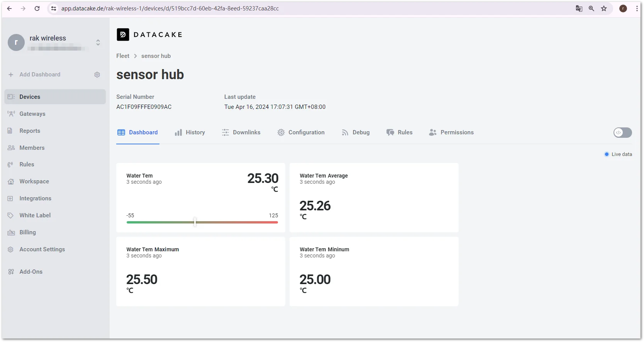
Task: Bookmark this page with star icon
Action: pos(604,8)
